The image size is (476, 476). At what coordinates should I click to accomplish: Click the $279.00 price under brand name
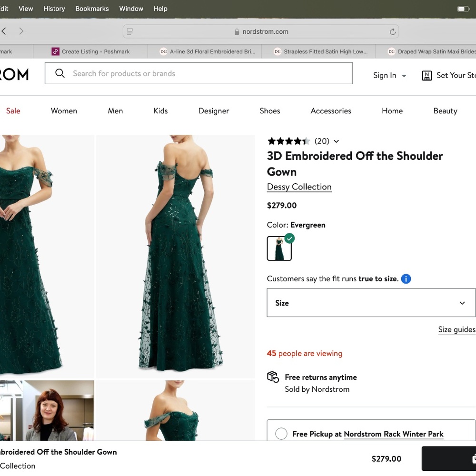point(282,206)
